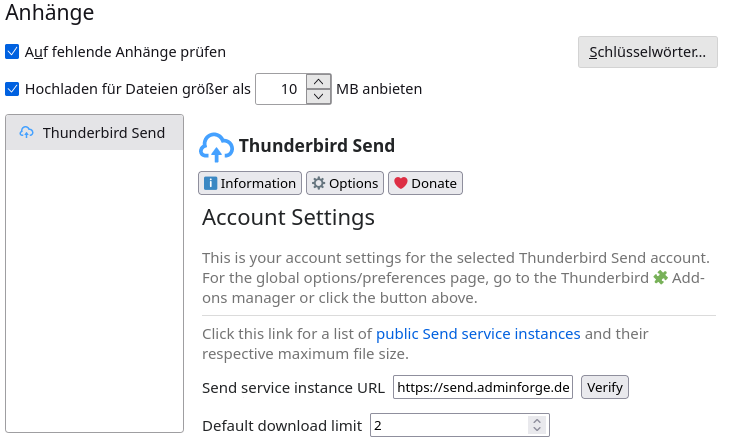733x442 pixels.
Task: Focus the Send service instance URL field
Action: coord(482,387)
